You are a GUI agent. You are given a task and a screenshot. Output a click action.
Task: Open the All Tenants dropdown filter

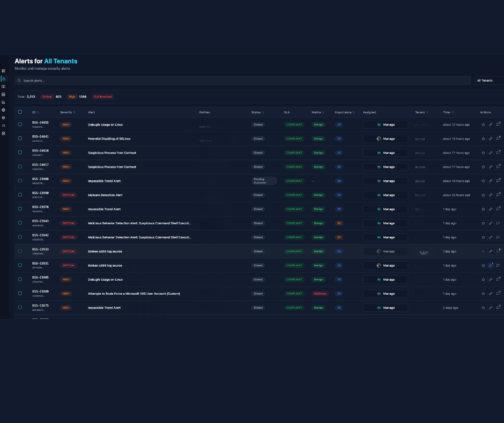(489, 81)
